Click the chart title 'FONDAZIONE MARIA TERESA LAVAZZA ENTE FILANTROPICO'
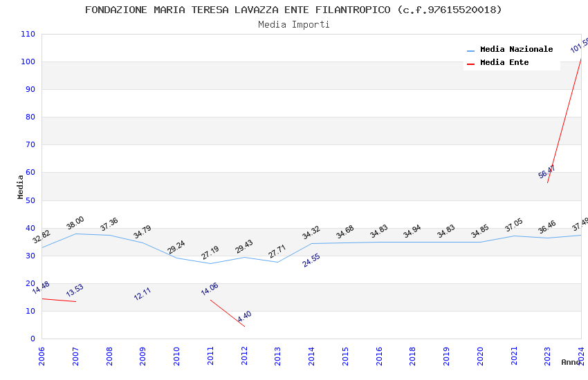This screenshot has width=588, height=380. click(x=237, y=10)
